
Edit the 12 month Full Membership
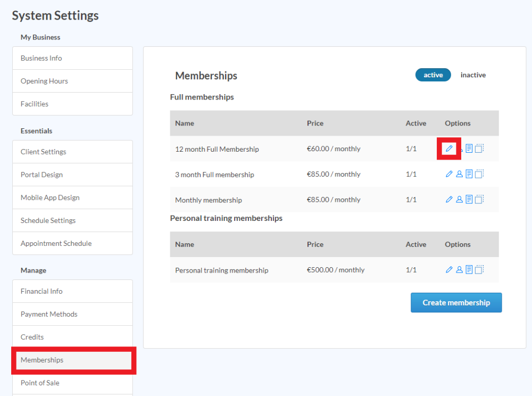point(449,148)
